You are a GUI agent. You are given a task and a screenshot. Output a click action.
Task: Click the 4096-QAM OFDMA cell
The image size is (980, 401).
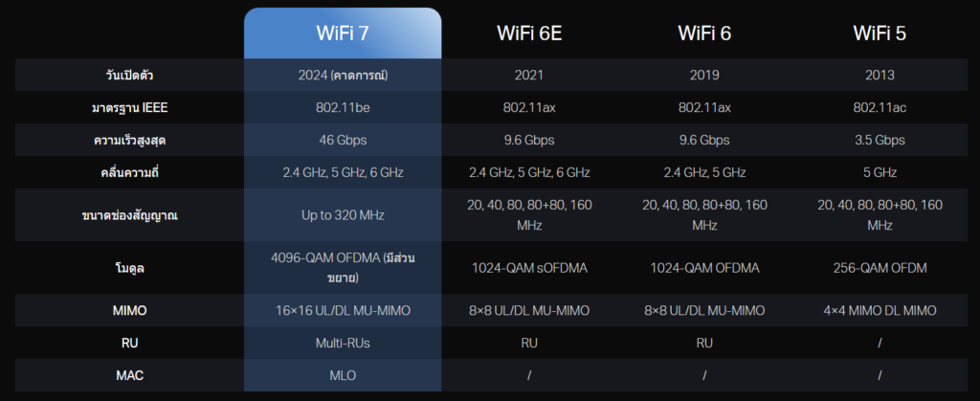[343, 268]
